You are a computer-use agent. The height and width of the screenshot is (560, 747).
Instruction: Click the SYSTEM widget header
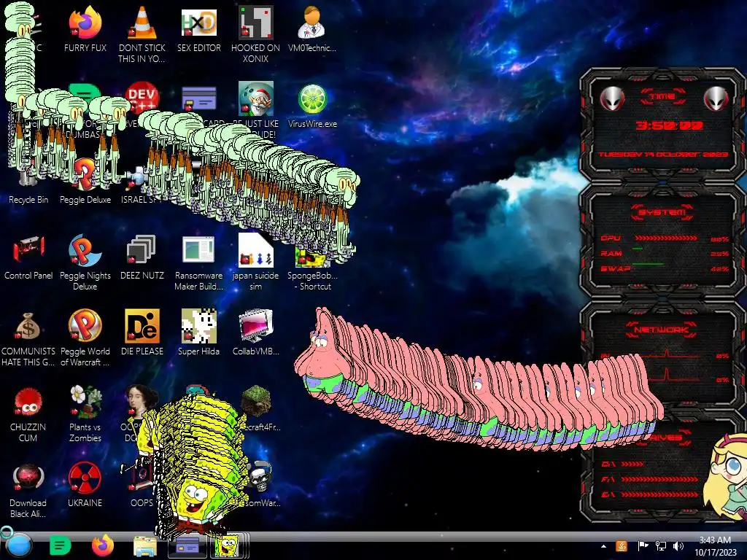coord(662,212)
